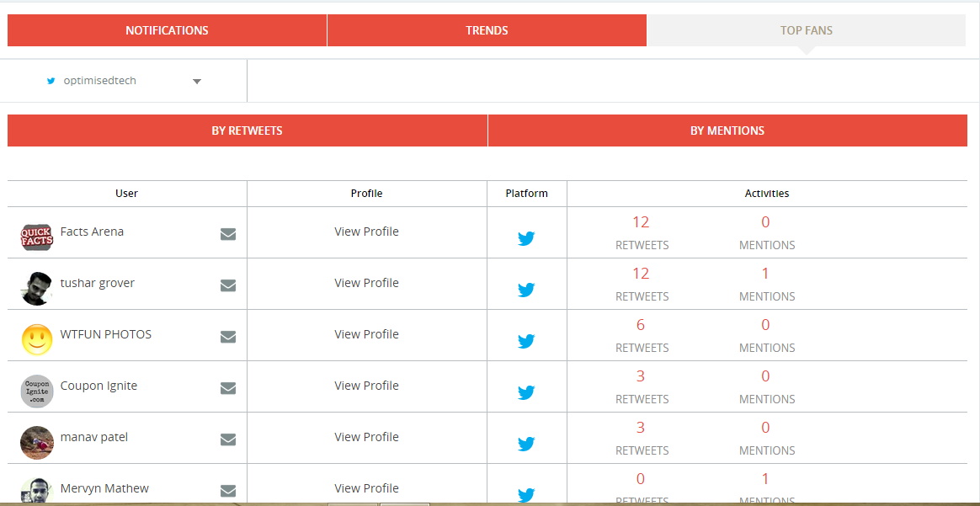This screenshot has height=506, width=980.
Task: Click the smiley avatar of WTFUN PHOTOS
Action: [x=37, y=340]
